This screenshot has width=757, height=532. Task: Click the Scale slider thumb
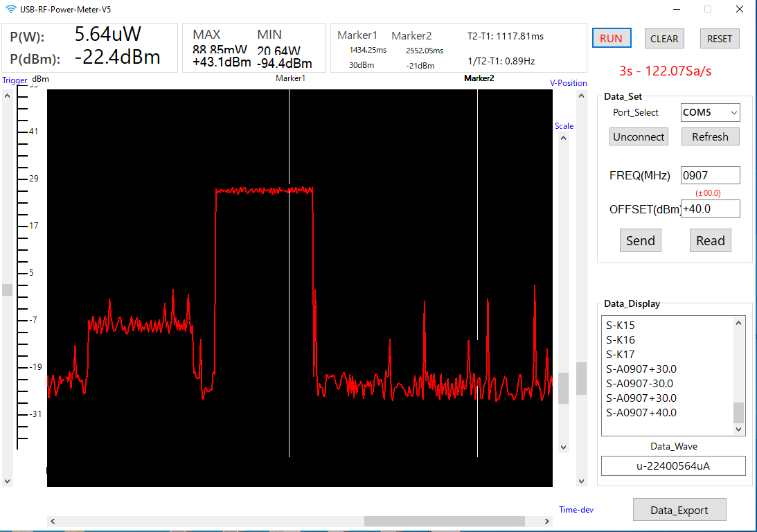(x=563, y=388)
